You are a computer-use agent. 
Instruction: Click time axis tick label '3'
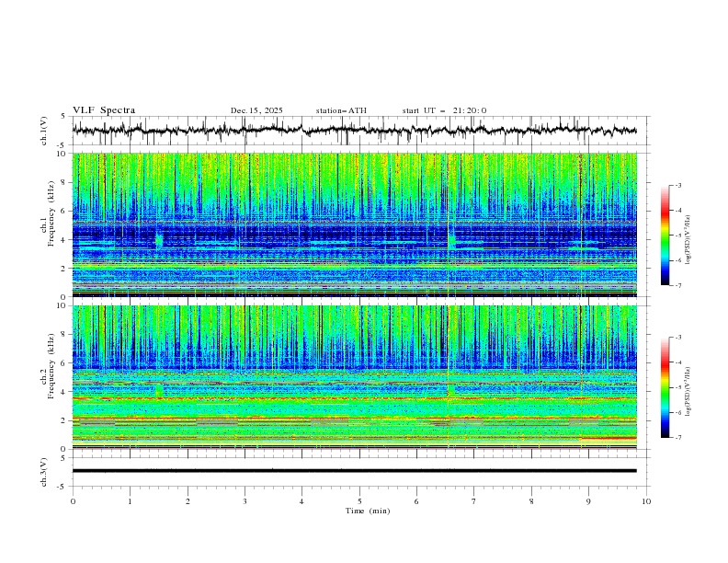(245, 501)
